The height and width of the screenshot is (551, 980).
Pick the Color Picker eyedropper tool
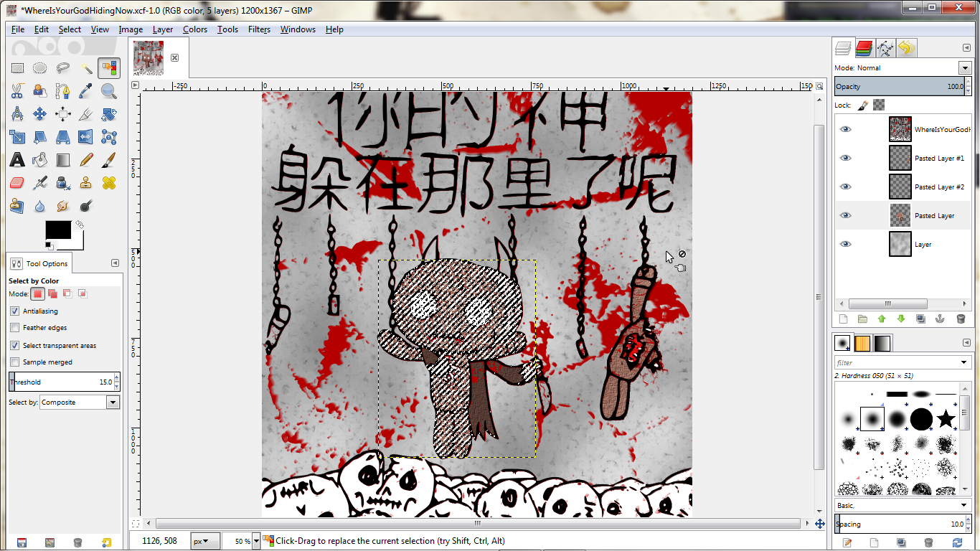86,91
